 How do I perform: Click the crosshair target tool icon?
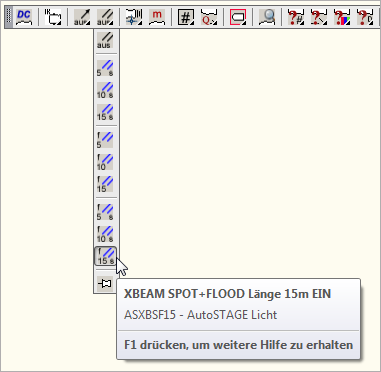pyautogui.click(x=134, y=17)
